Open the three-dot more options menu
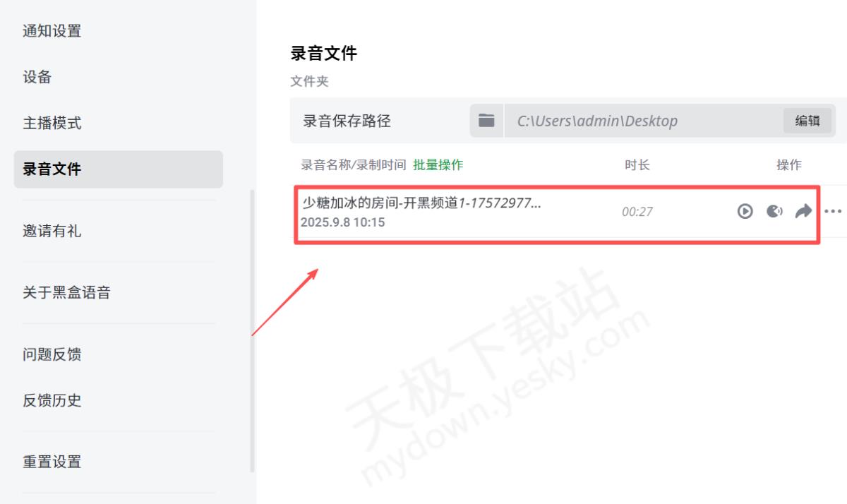 [x=833, y=211]
